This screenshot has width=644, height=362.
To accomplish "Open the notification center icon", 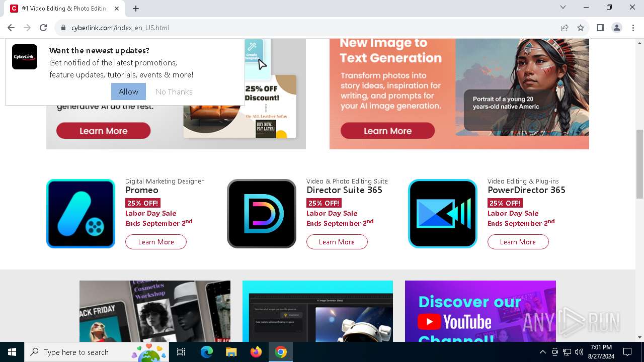I will [627, 352].
